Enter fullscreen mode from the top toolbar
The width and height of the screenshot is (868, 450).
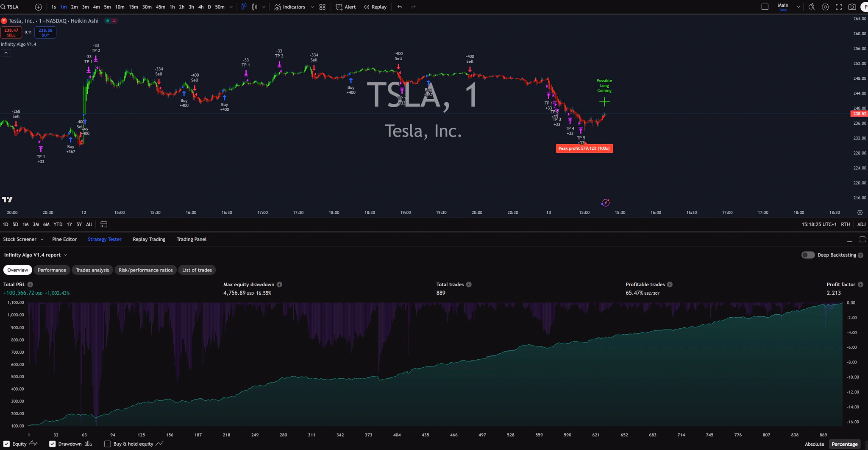click(839, 7)
